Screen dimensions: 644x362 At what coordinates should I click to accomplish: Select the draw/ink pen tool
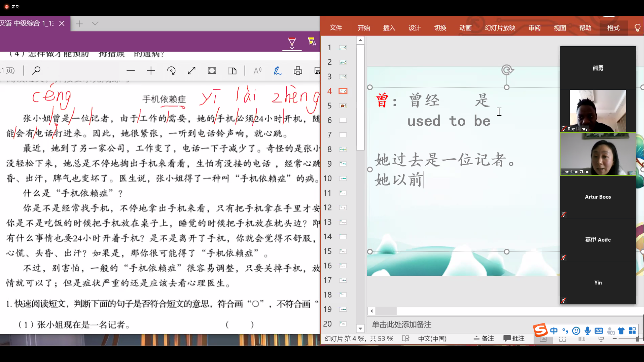pos(277,71)
